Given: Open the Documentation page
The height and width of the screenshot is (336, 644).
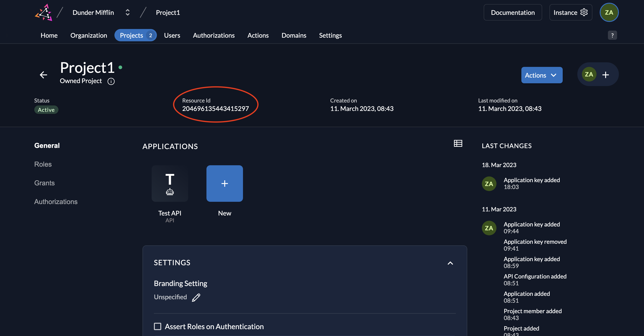Looking at the screenshot, I should [512, 12].
